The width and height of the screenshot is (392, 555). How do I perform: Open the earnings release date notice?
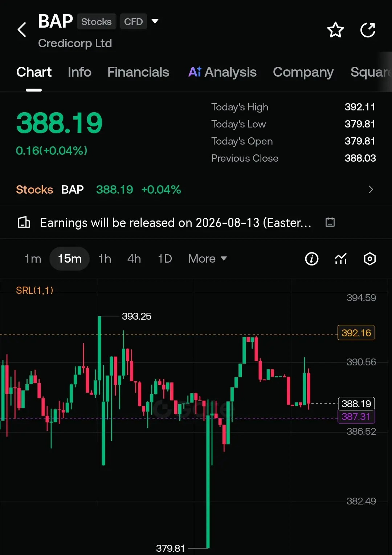coord(176,222)
